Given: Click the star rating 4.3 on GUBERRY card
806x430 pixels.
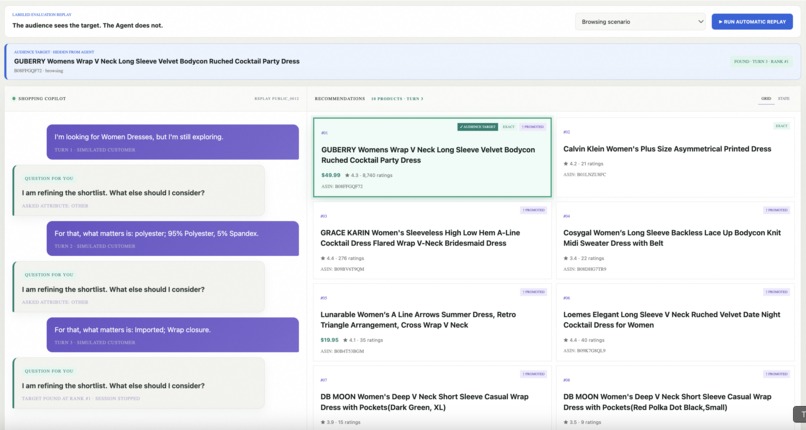Looking at the screenshot, I should point(369,175).
